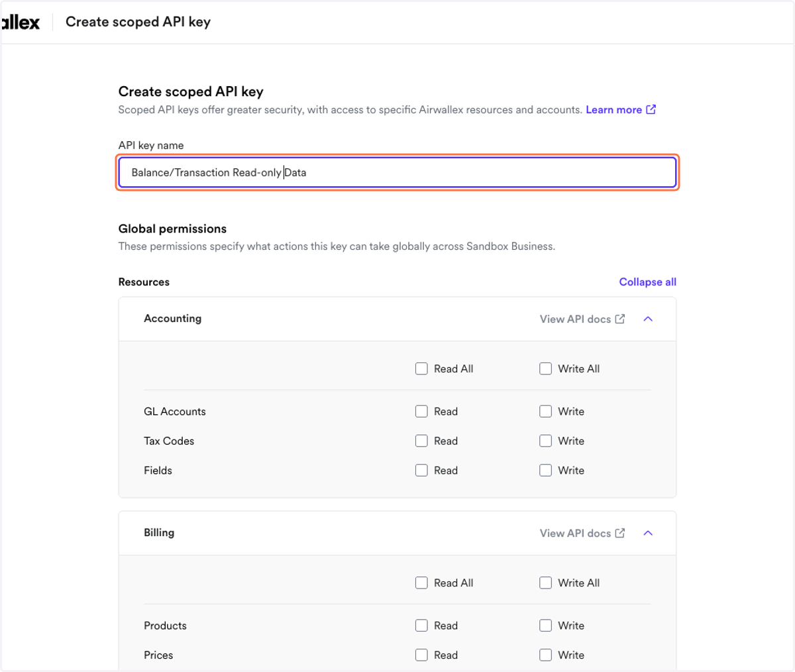
Task: Click the GL Accounts row label
Action: 175,412
